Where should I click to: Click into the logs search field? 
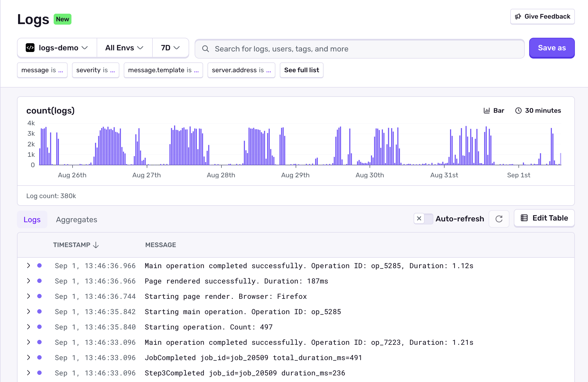pyautogui.click(x=360, y=49)
